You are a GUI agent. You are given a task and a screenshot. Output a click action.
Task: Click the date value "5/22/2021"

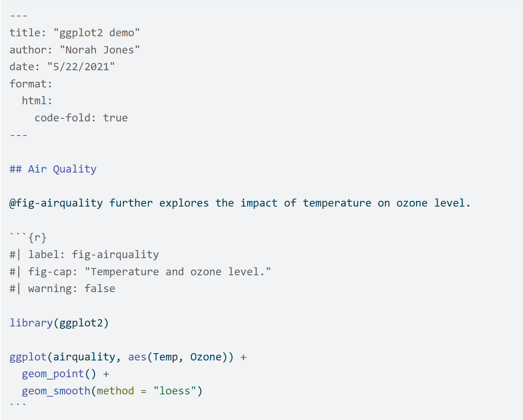[x=81, y=67]
